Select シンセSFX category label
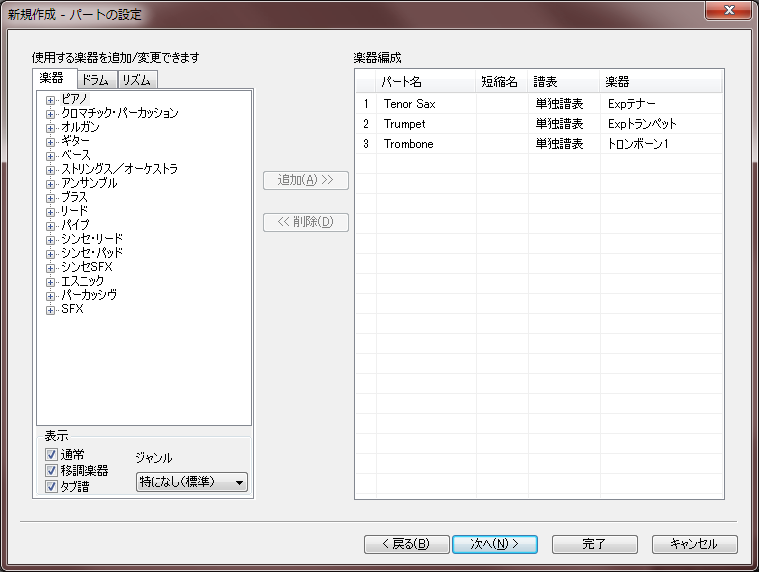This screenshot has height=572, width=759. (x=87, y=267)
